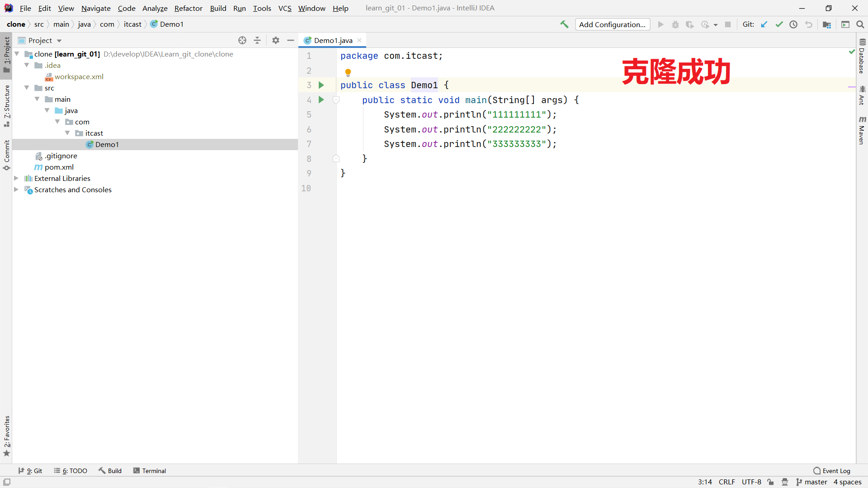Collapse the .idea folder
Screen dimensions: 868x488
[x=27, y=65]
